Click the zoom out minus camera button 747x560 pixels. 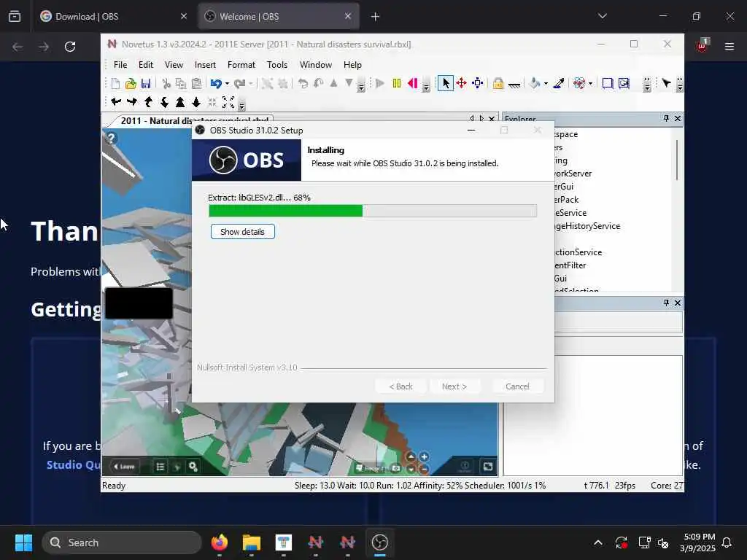point(424,469)
